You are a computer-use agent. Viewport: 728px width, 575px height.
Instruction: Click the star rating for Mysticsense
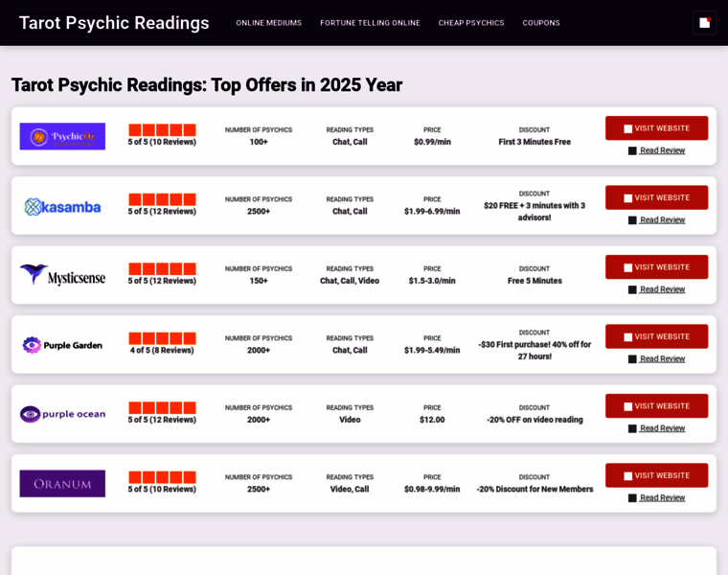point(162,269)
